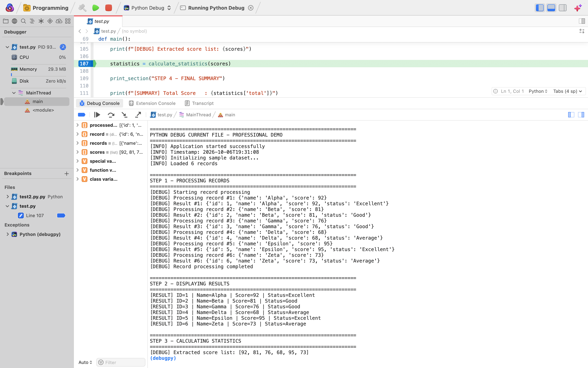Navigate back in editor history
This screenshot has height=368, width=588.
(80, 31)
